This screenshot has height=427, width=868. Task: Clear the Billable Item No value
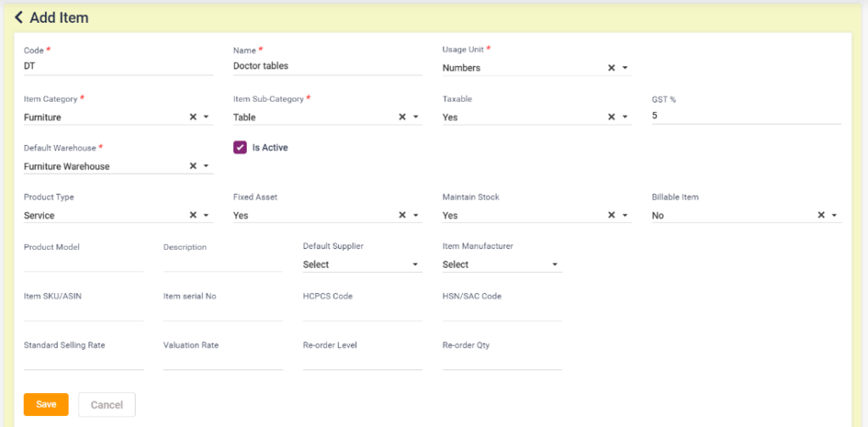[821, 215]
